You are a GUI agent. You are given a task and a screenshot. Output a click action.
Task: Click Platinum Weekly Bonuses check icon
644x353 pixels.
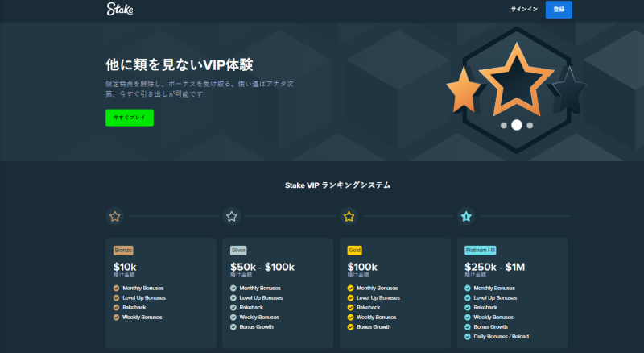(x=468, y=318)
